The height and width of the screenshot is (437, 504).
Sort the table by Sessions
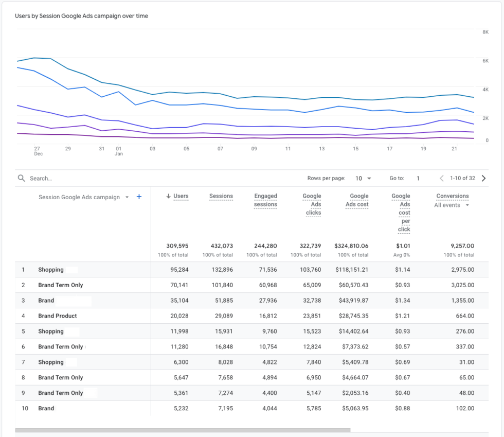pos(221,196)
